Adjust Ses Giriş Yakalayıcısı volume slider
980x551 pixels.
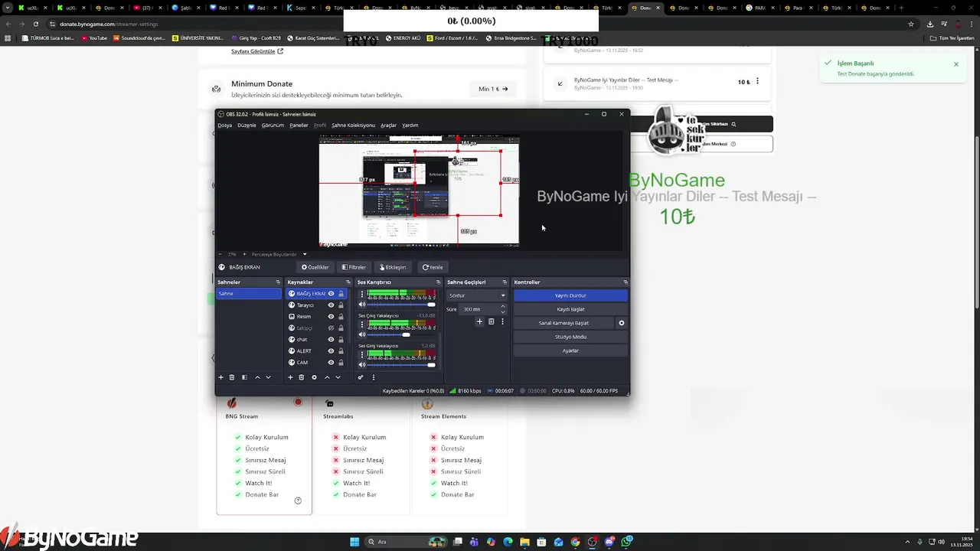[x=402, y=364]
